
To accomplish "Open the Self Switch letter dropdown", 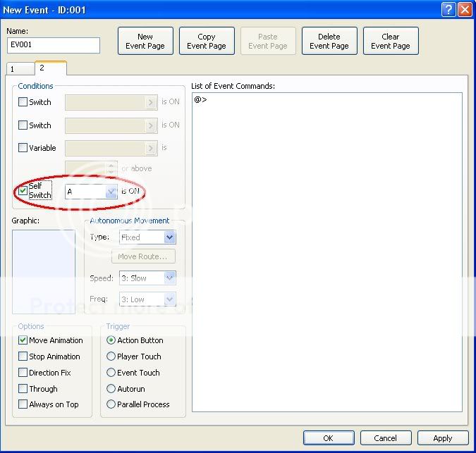I will point(111,192).
